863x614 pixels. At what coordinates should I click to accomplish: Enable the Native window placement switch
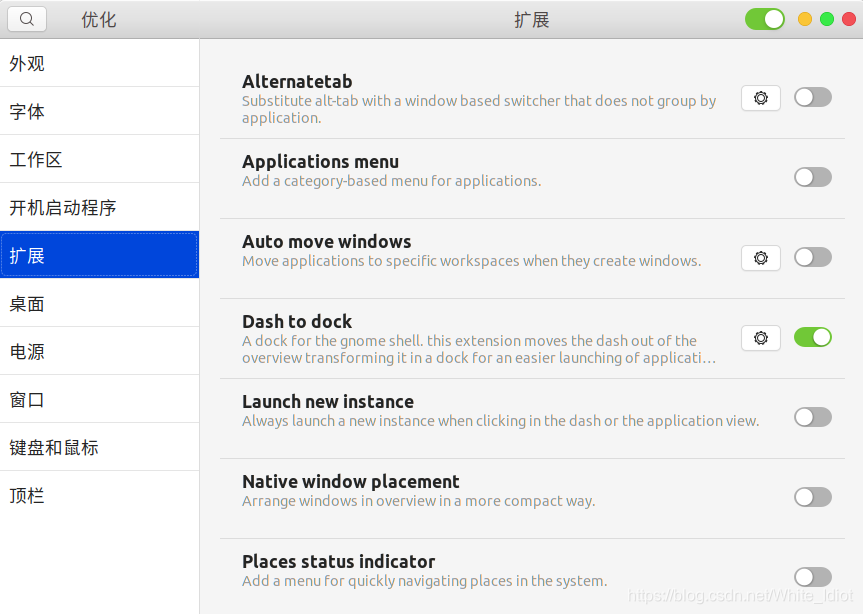pyautogui.click(x=812, y=497)
